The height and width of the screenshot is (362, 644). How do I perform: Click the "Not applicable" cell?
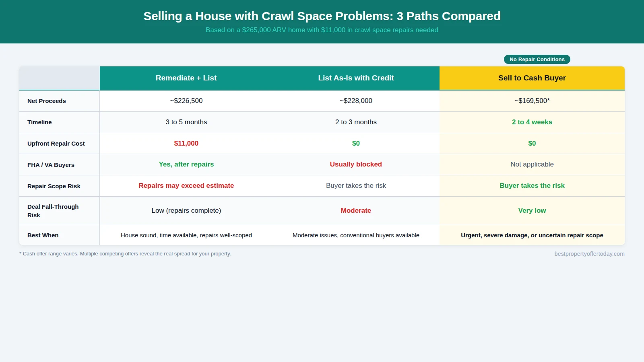point(532,164)
